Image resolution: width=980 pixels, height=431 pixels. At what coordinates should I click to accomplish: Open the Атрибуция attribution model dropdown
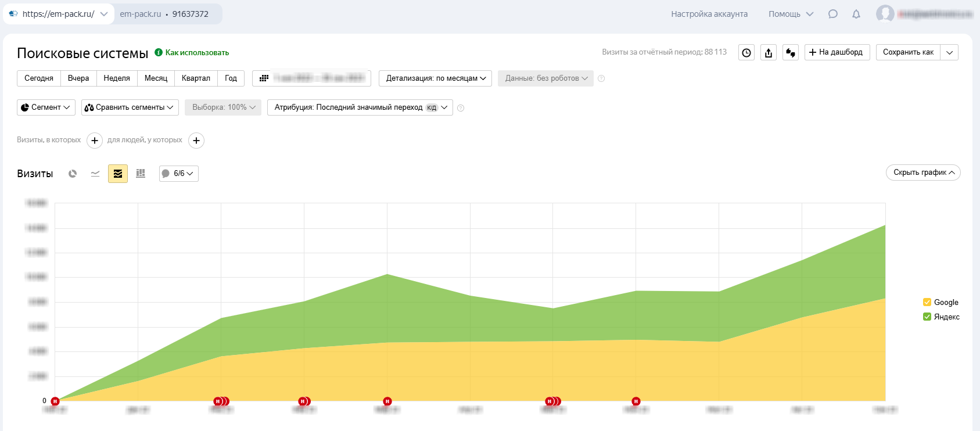coord(360,107)
